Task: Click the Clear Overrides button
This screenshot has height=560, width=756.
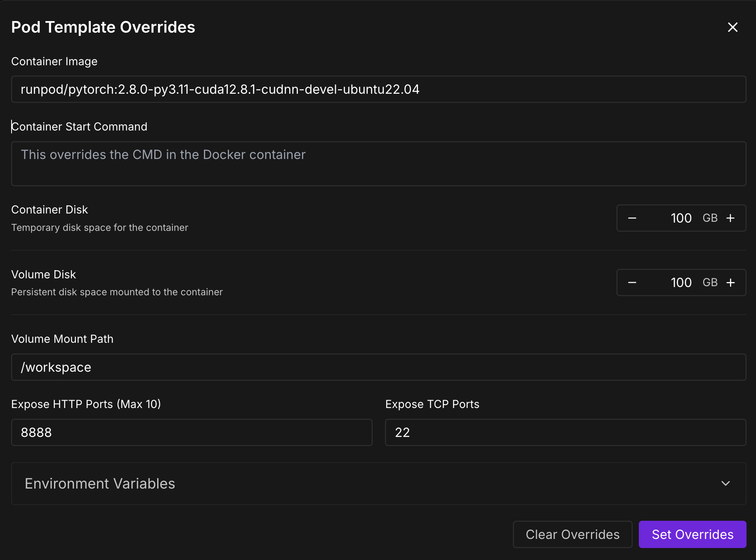Action: pos(572,534)
